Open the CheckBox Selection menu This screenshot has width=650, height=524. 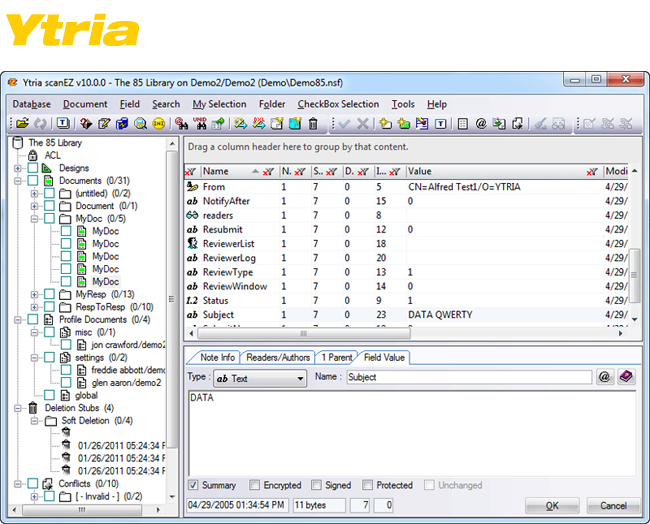click(x=338, y=104)
